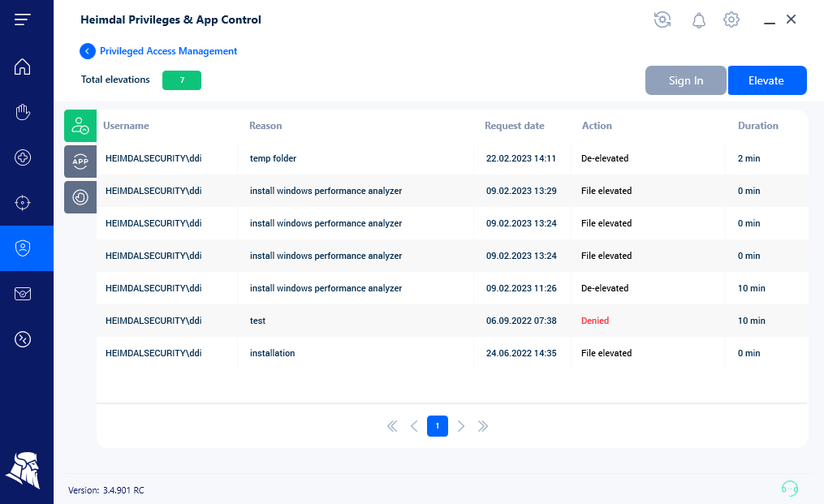Select the date 06.09.2022 07:38
824x504 pixels.
tap(521, 321)
